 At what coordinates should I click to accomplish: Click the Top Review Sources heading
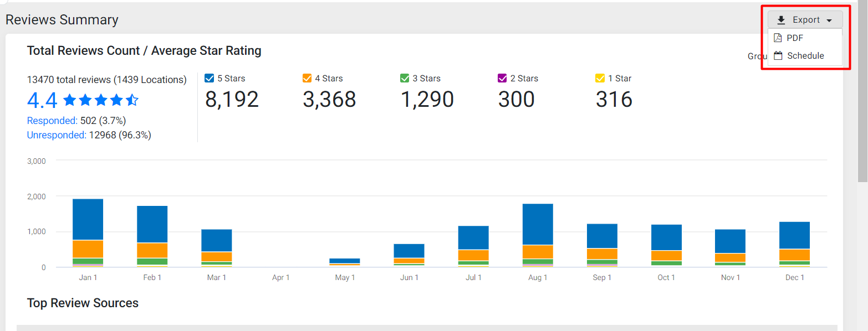(x=83, y=303)
